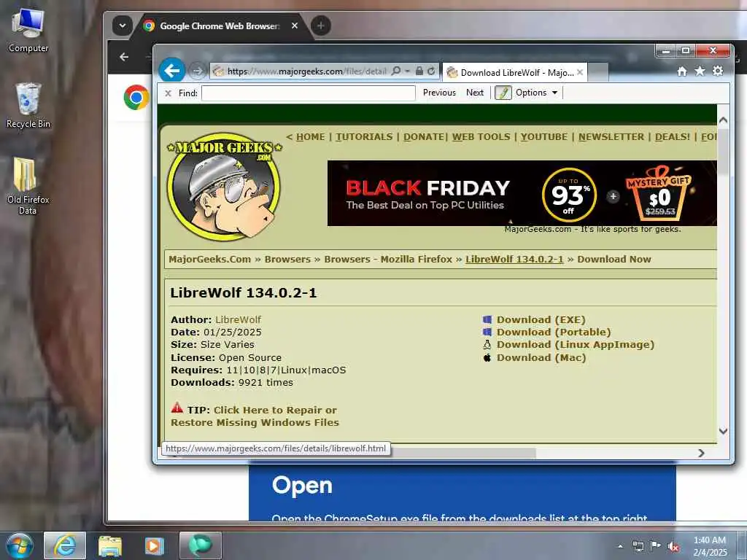
Task: Open a new tab in Internet Explorer
Action: (598, 72)
